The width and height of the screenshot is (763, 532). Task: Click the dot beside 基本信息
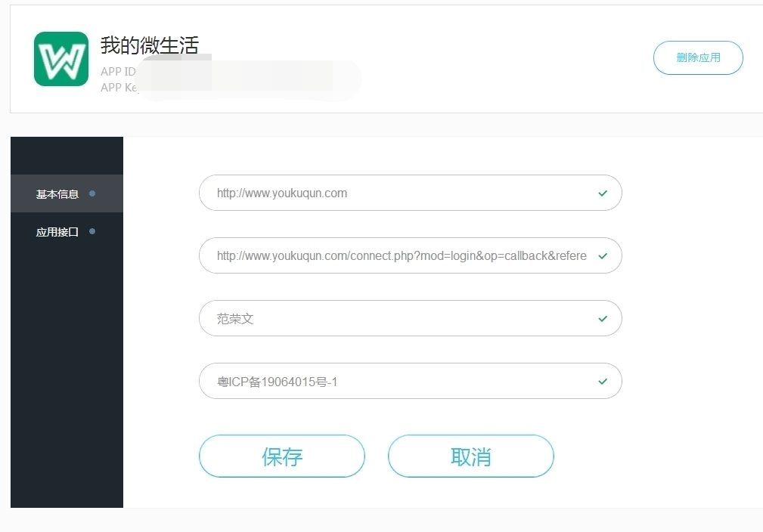coord(92,193)
